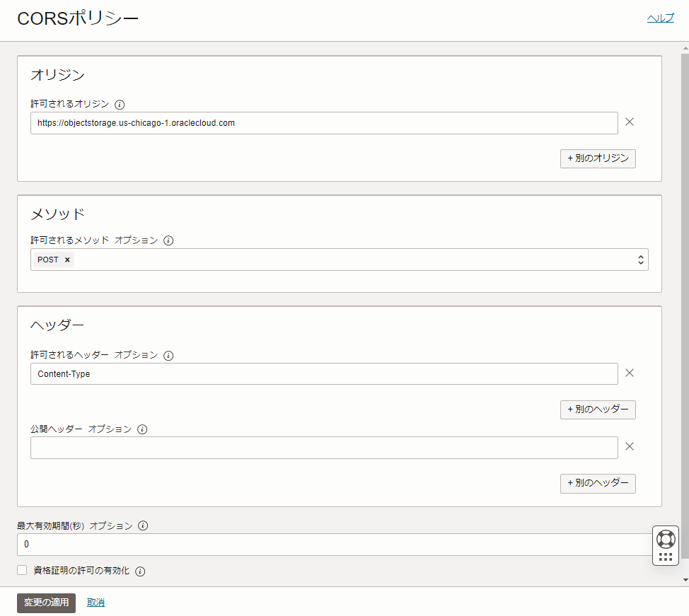Open the lifebuoy support widget icon

click(x=666, y=539)
